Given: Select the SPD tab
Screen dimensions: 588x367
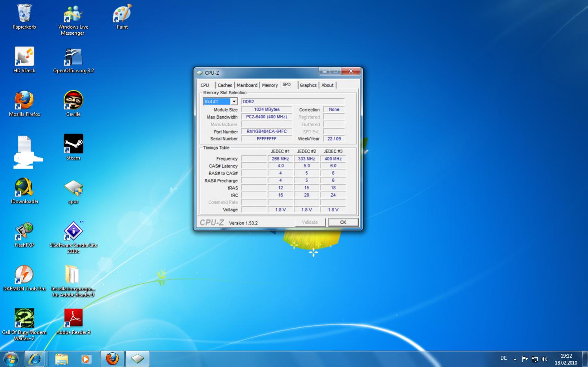Looking at the screenshot, I should pyautogui.click(x=287, y=85).
